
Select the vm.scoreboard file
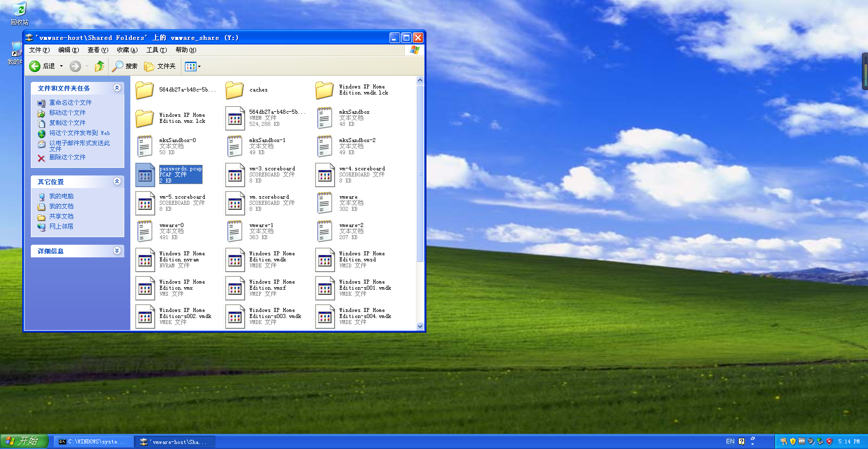[x=261, y=203]
